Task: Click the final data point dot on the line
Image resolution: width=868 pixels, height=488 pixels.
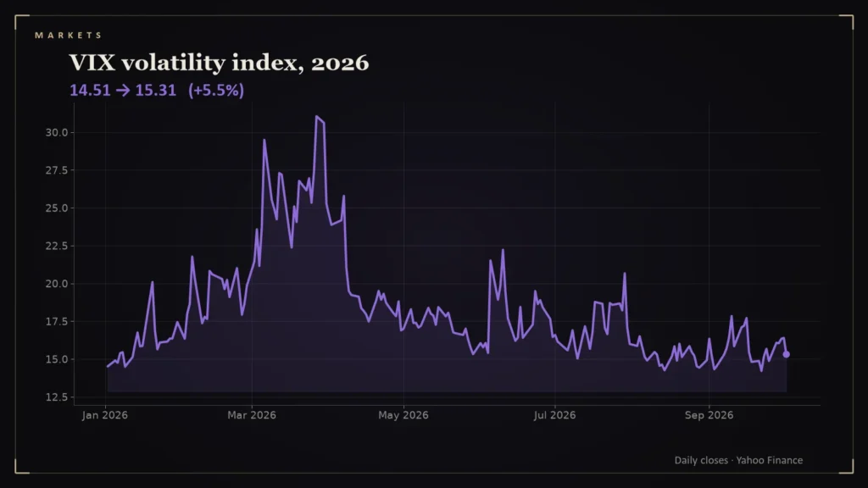Action: click(x=786, y=354)
